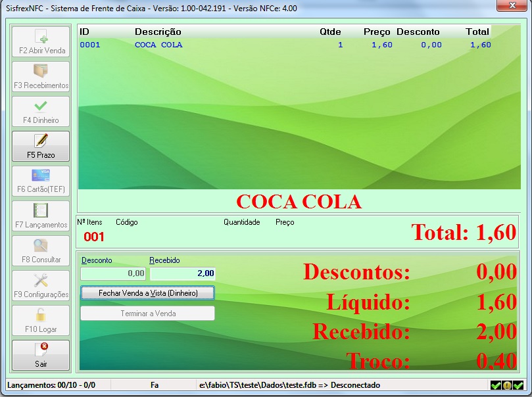Select F5 Prazo payment option

(41, 146)
